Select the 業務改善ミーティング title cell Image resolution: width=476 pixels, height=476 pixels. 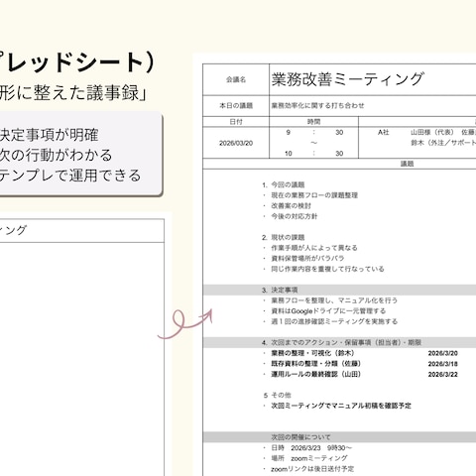click(x=373, y=79)
